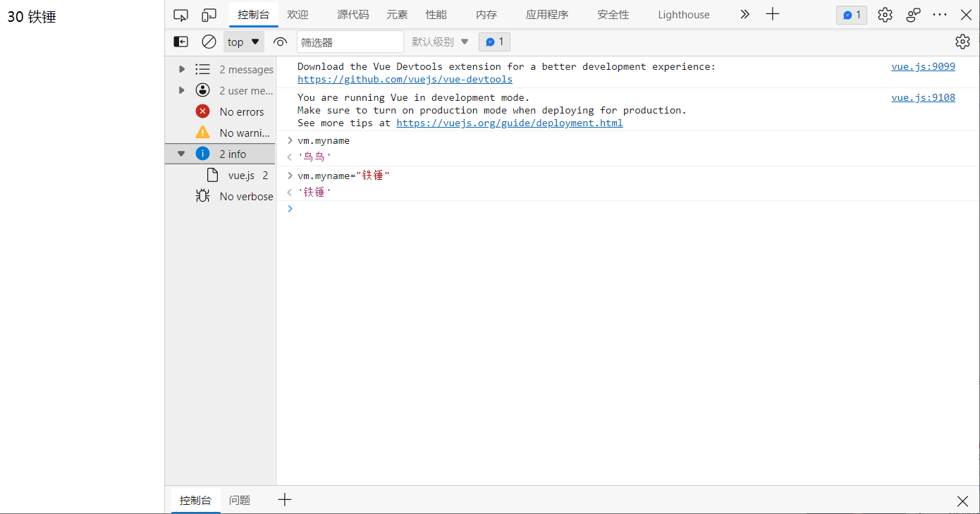The image size is (980, 514).
Task: Open the vue-devtools GitHub link
Action: pyautogui.click(x=405, y=79)
